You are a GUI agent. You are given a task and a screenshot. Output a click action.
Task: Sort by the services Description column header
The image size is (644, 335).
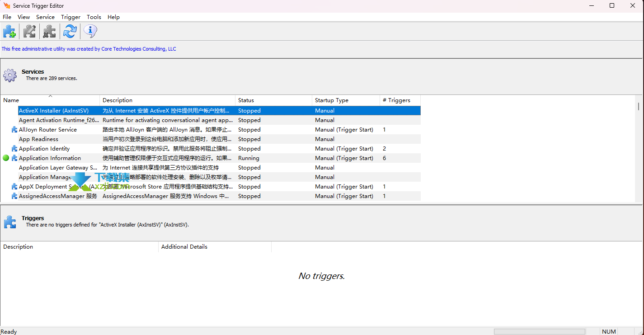click(x=167, y=100)
